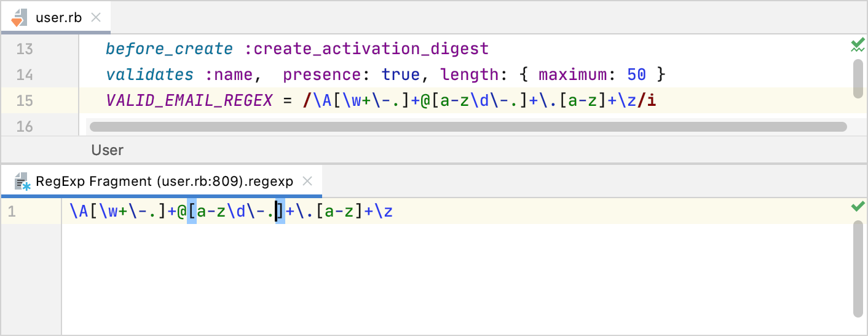This screenshot has height=336, width=868.
Task: Click the User breadcrumb
Action: tap(107, 150)
